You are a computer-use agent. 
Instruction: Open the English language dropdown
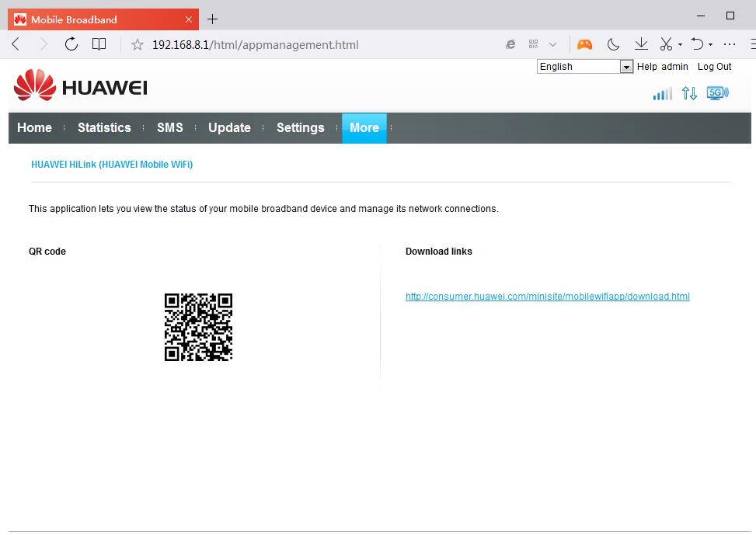click(x=585, y=67)
